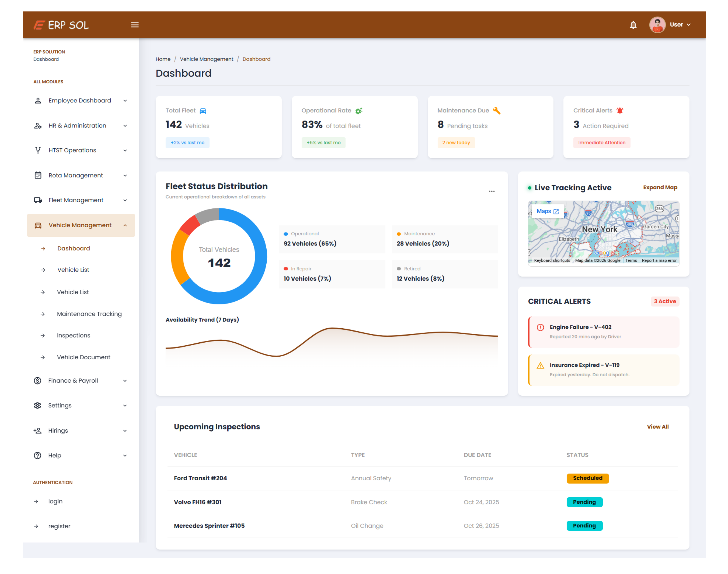Click the Maintenance Due wrench icon

click(x=496, y=111)
